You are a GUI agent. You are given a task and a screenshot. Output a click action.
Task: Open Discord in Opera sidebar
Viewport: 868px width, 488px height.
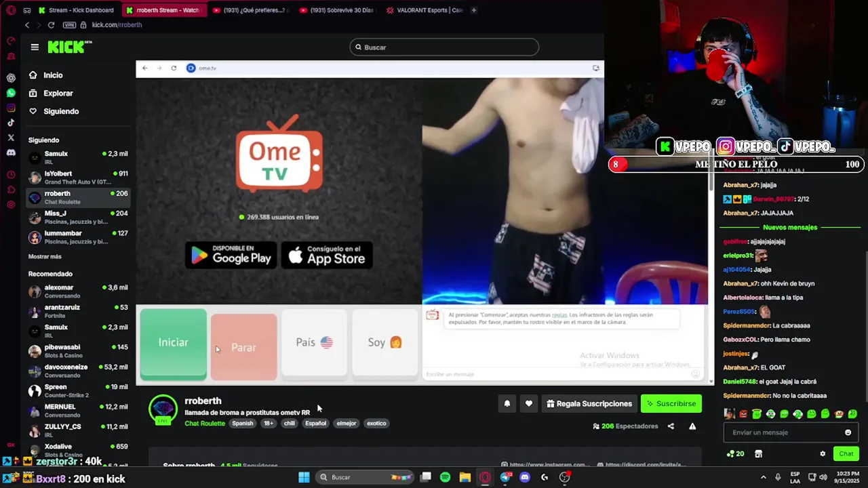11,152
